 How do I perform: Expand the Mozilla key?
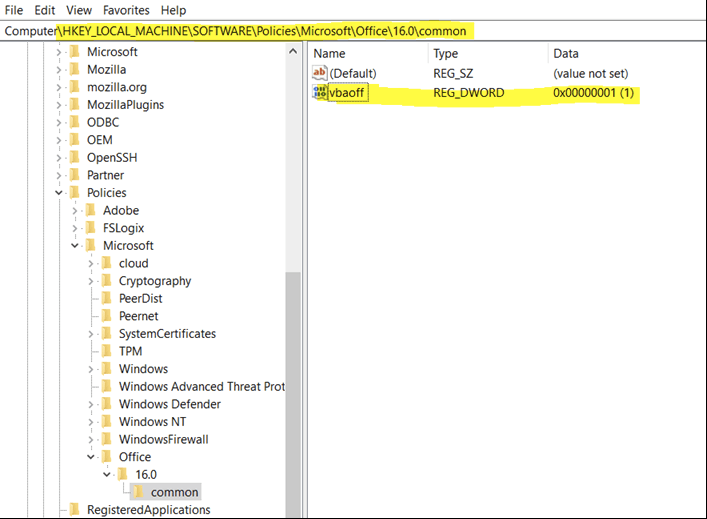(59, 70)
